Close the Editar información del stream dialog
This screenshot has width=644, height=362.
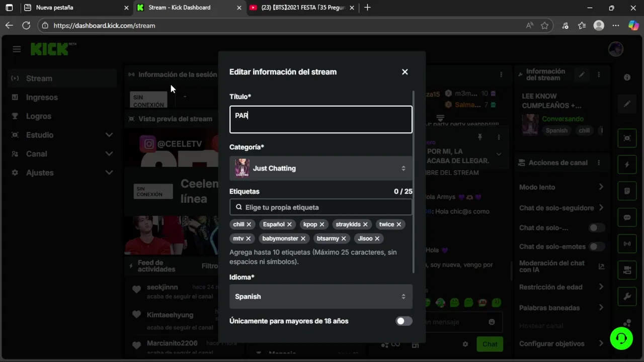[405, 72]
